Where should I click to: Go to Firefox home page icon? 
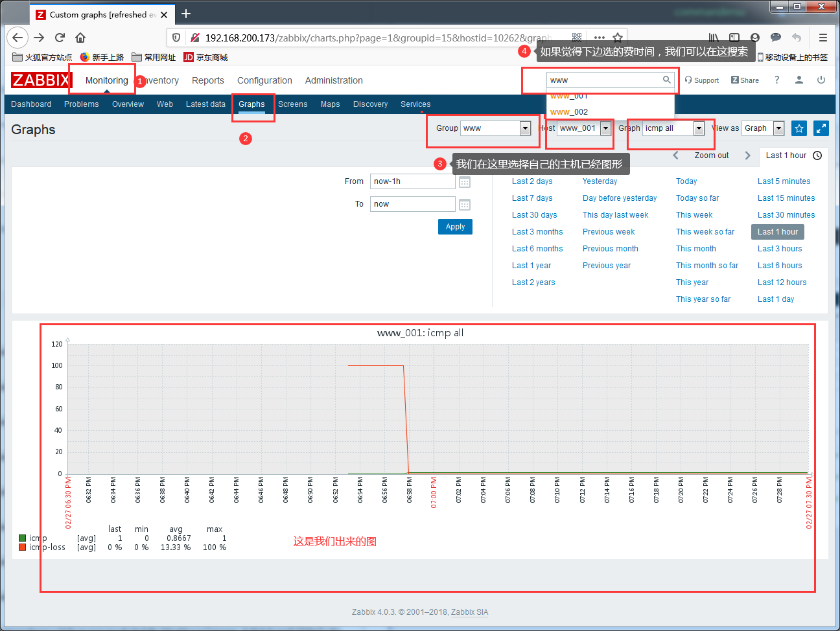coord(80,38)
